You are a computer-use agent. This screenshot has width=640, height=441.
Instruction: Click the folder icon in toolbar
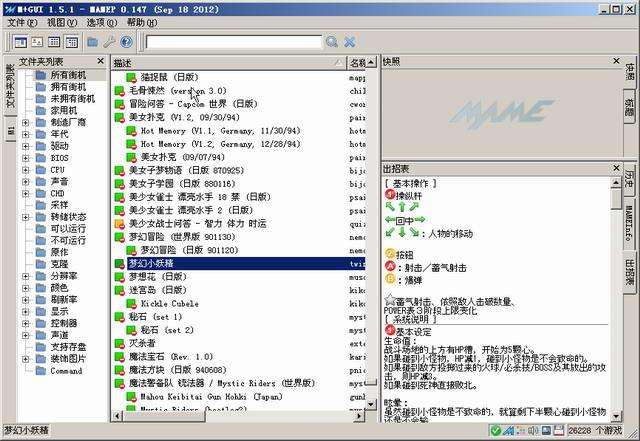[92, 42]
